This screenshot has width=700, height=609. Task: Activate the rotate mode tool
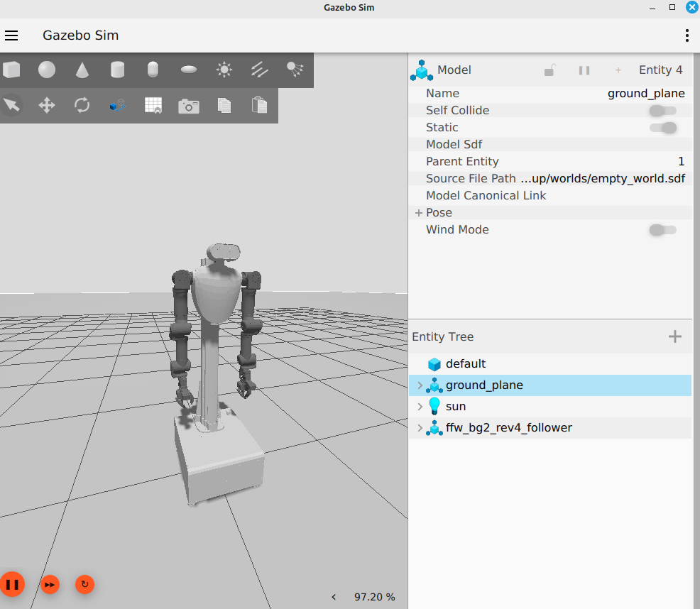click(x=82, y=105)
